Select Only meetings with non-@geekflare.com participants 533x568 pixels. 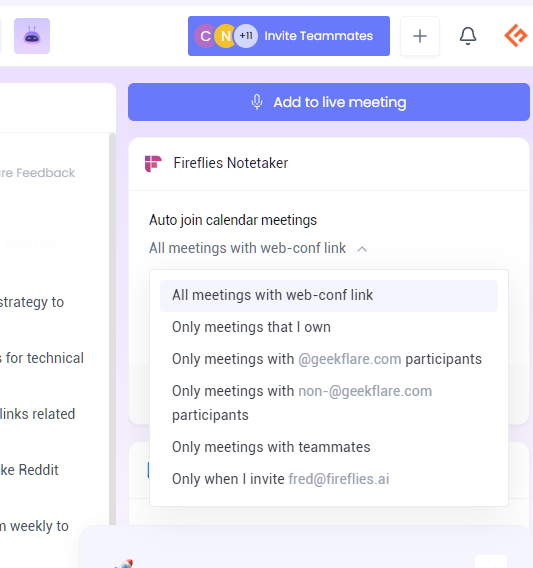(x=329, y=403)
